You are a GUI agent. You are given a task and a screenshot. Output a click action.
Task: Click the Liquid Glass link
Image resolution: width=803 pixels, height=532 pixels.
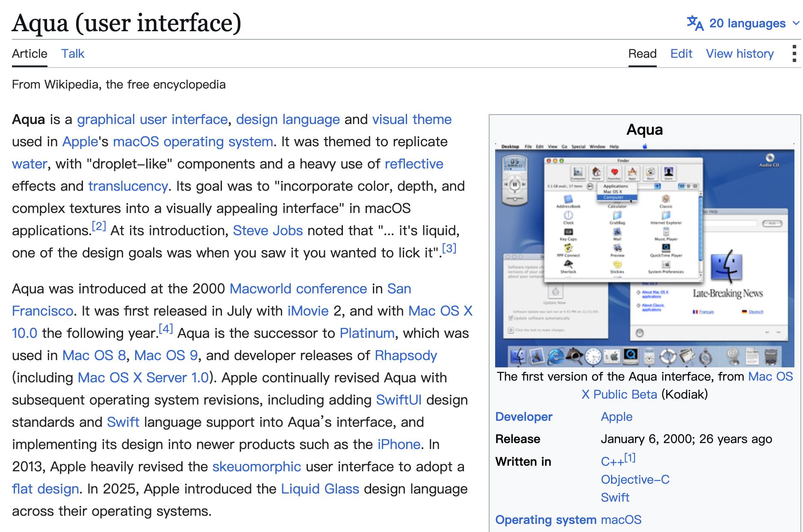pos(320,489)
